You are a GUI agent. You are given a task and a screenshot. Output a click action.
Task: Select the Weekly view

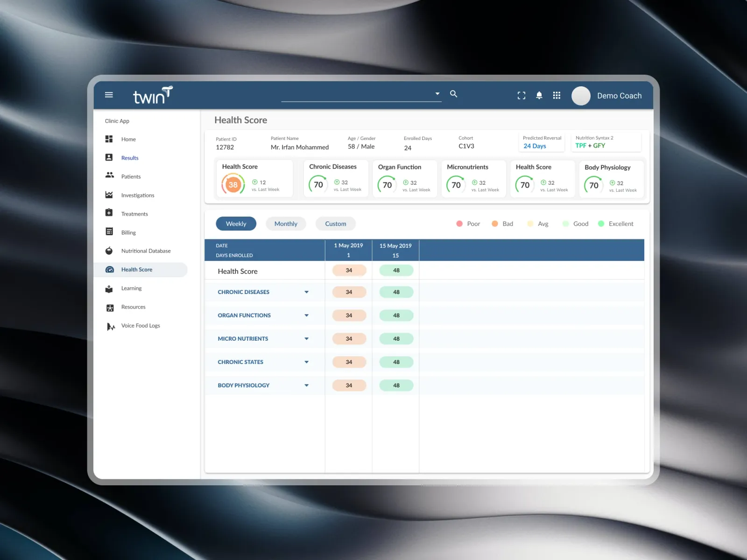coord(236,224)
